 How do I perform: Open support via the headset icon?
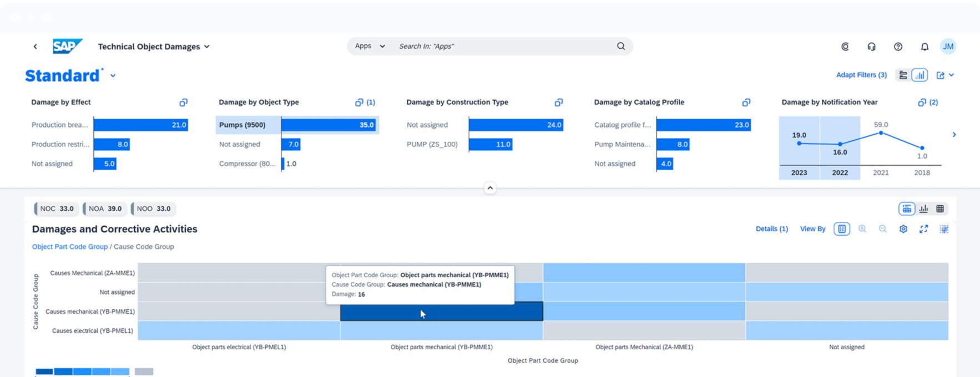pyautogui.click(x=871, y=47)
